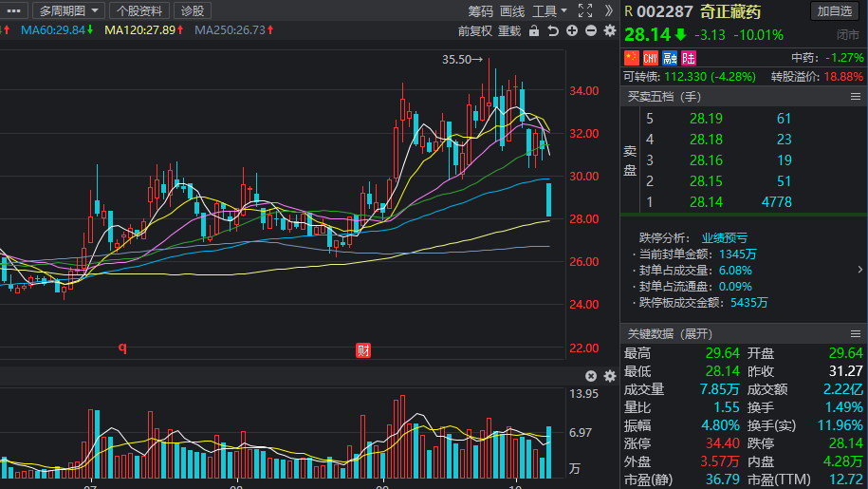Open 关键数据 panel menu icon
Image resolution: width=868 pixels, height=489 pixels.
coord(856,334)
